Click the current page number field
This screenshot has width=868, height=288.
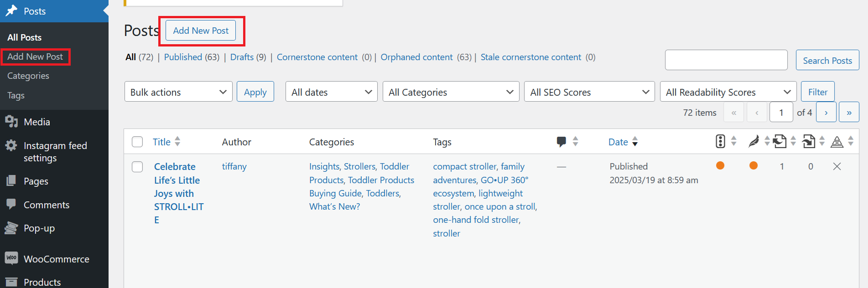coord(781,112)
